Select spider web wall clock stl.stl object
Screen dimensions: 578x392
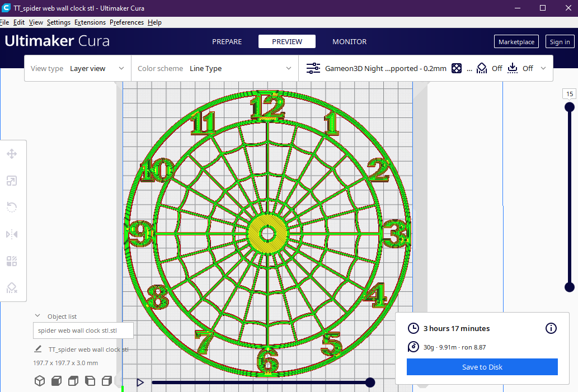pos(83,330)
